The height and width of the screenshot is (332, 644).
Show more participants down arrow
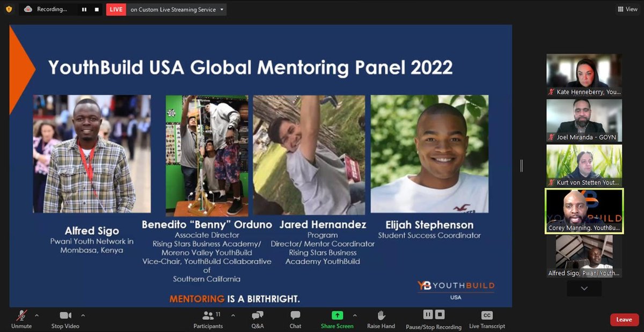584,289
